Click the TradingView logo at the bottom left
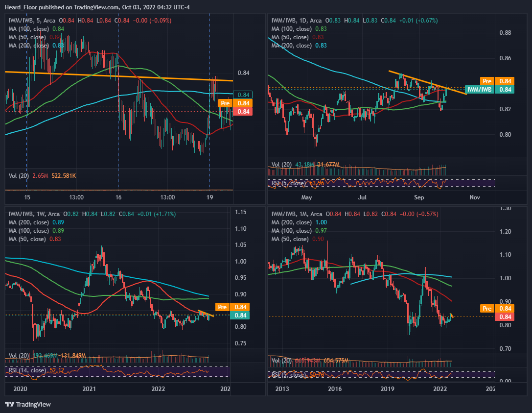Screen dimensions: 532x413 (x=28, y=404)
